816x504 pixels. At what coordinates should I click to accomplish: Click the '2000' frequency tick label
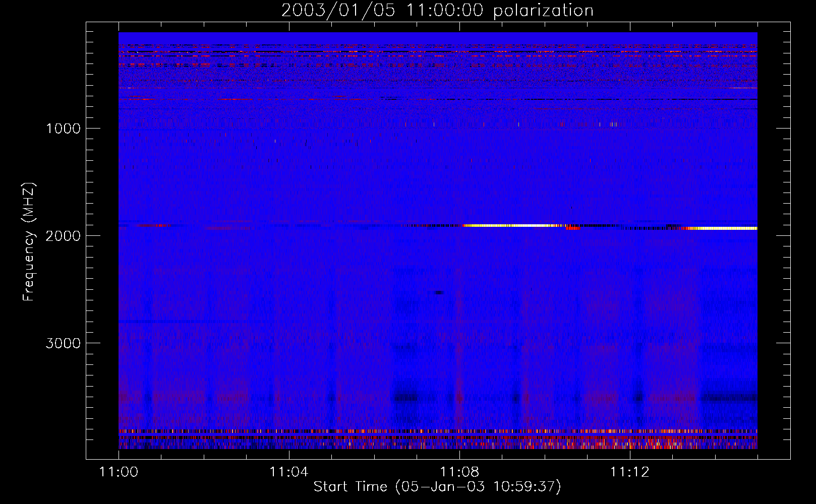click(x=63, y=236)
